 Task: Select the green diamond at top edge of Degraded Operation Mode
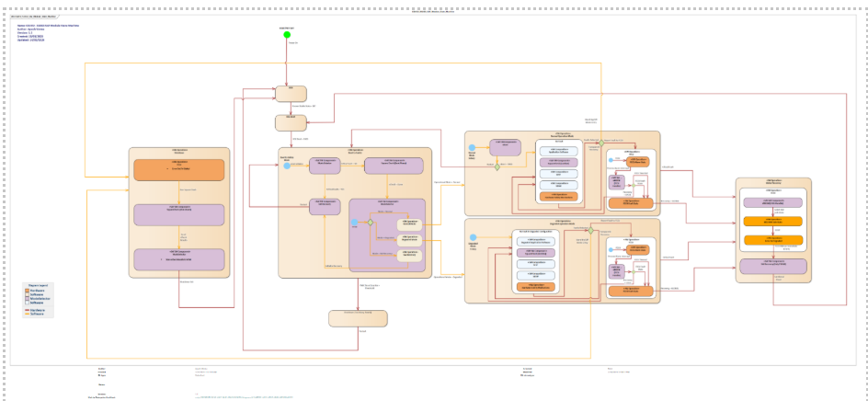[590, 231]
